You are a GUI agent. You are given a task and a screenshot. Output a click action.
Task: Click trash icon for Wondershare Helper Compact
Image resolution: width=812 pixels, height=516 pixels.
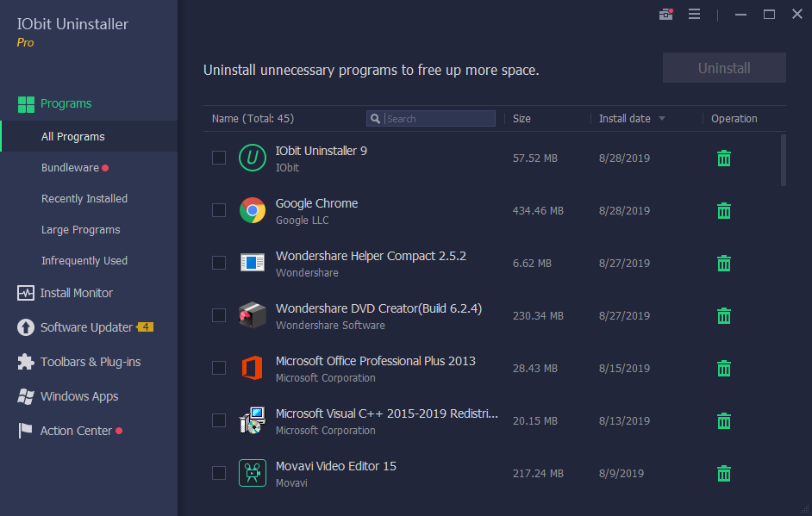pos(724,264)
